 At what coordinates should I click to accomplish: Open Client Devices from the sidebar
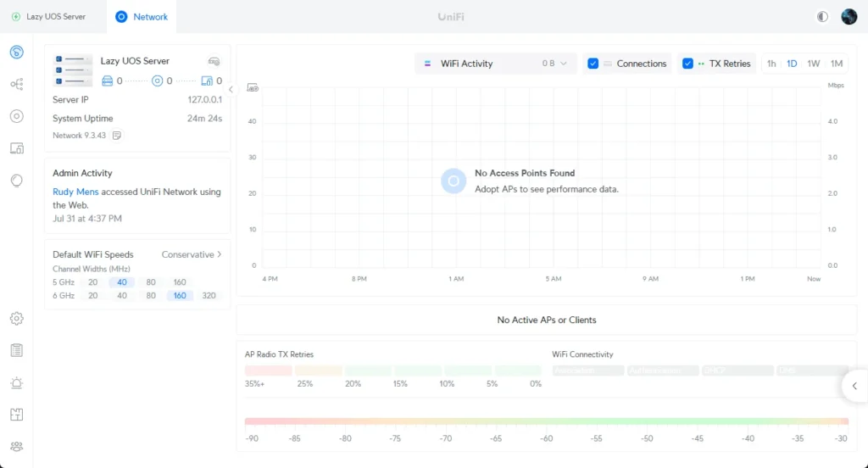[16, 148]
